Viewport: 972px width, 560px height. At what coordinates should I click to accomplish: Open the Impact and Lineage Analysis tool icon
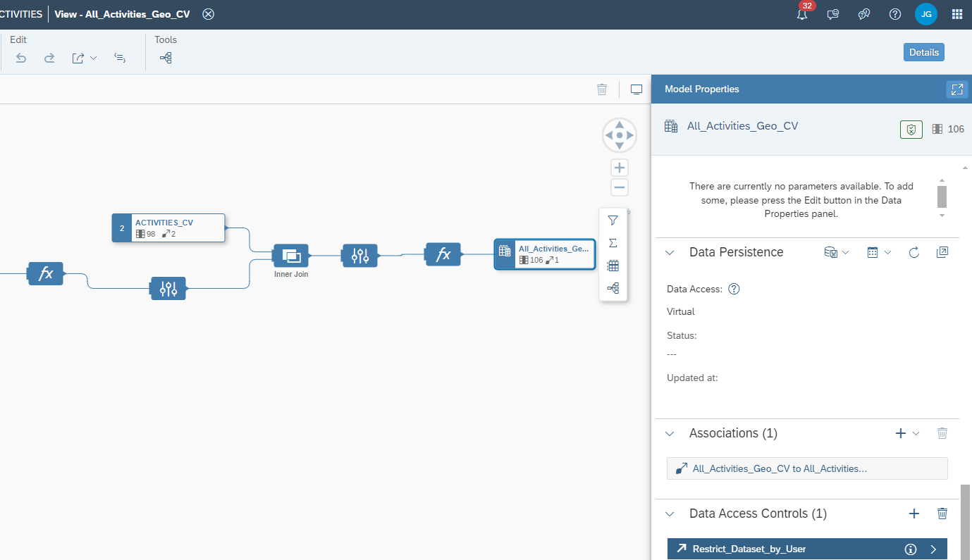point(166,58)
